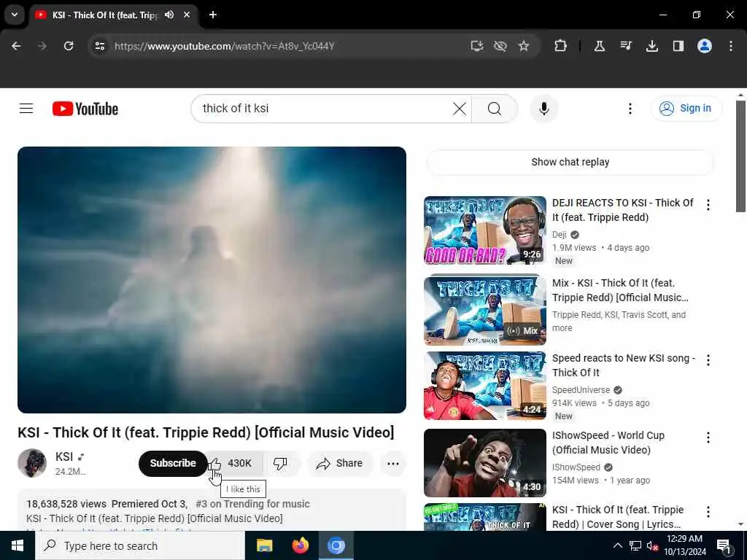The height and width of the screenshot is (560, 747).
Task: Reload the YouTube page
Action: click(69, 46)
